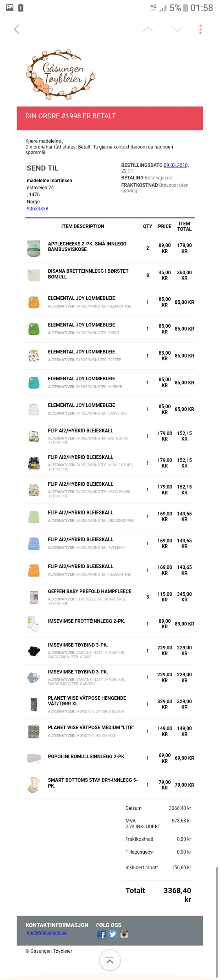Tap the Twilight blue Flip bleieskall thumbnail
This screenshot has height=980, width=220.
(x=34, y=543)
